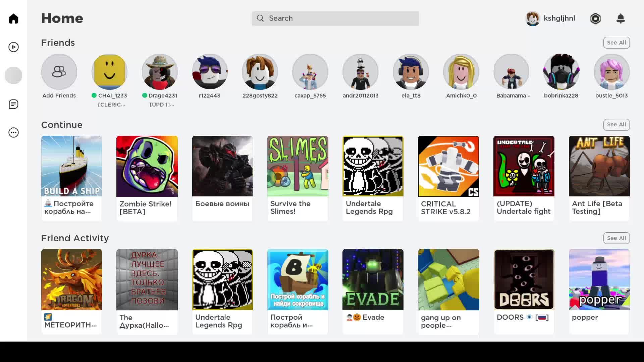Image resolution: width=644 pixels, height=362 pixels.
Task: Click the search magnifier icon
Action: point(260,18)
